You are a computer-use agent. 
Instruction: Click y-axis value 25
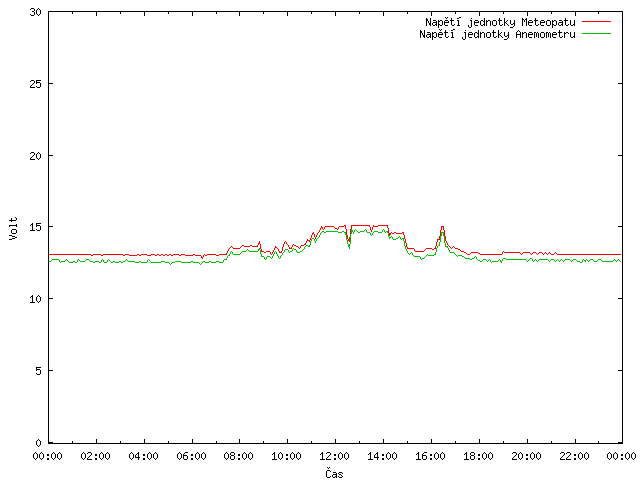tap(36, 84)
